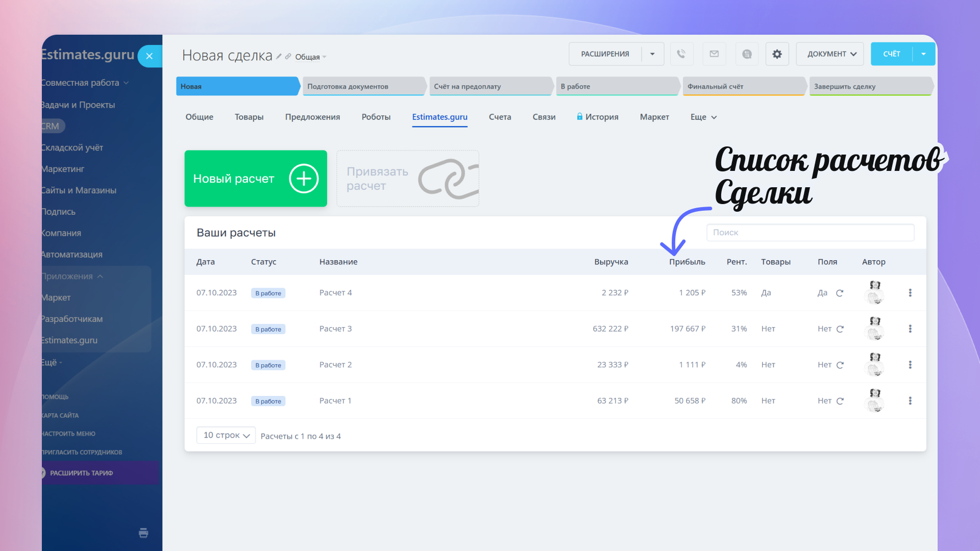
Task: Click the phone call icon
Action: point(681,54)
